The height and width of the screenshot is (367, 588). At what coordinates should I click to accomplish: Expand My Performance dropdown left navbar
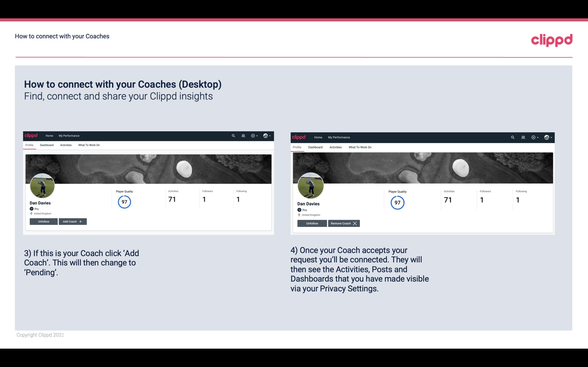[69, 136]
